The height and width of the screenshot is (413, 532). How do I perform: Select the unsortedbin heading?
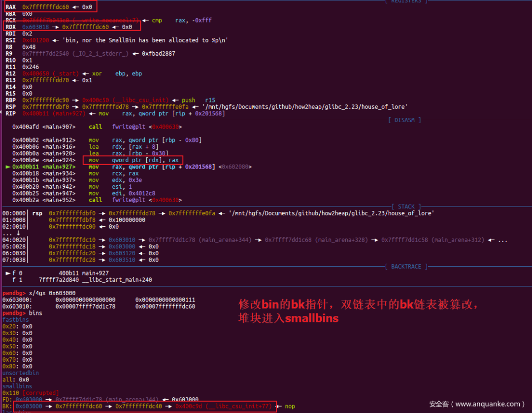[20, 373]
